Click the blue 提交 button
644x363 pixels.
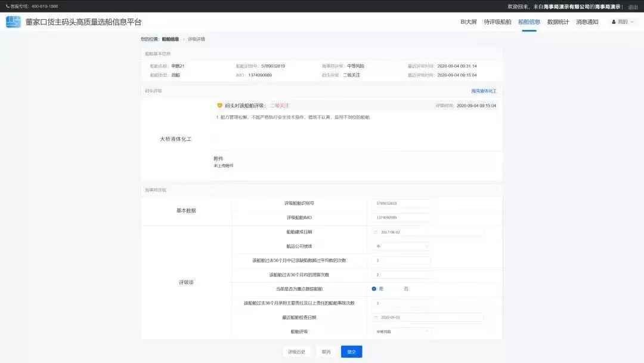[x=351, y=352]
